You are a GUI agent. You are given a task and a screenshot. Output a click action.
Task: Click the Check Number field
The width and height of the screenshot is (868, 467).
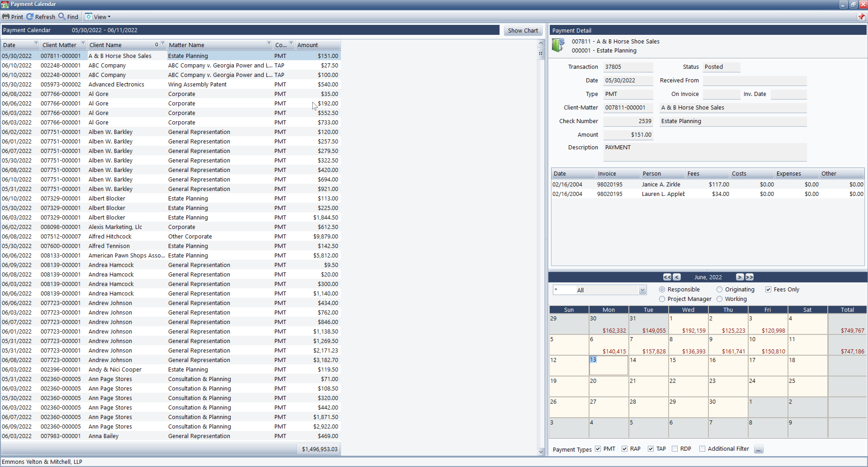click(628, 121)
